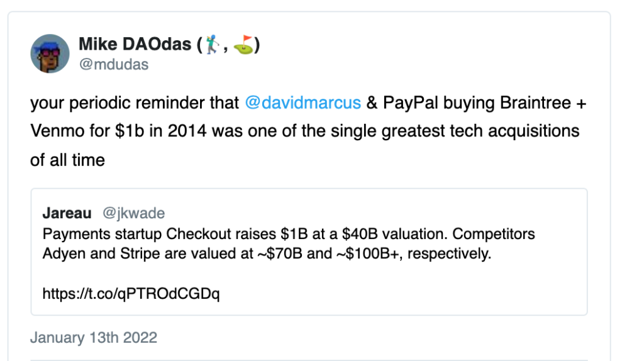This screenshot has height=361, width=644.
Task: Click the 'Adyen and Stripe' valuation line
Action: click(267, 254)
